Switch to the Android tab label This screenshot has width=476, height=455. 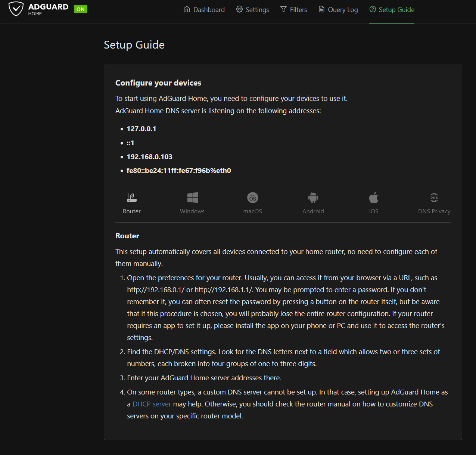313,211
